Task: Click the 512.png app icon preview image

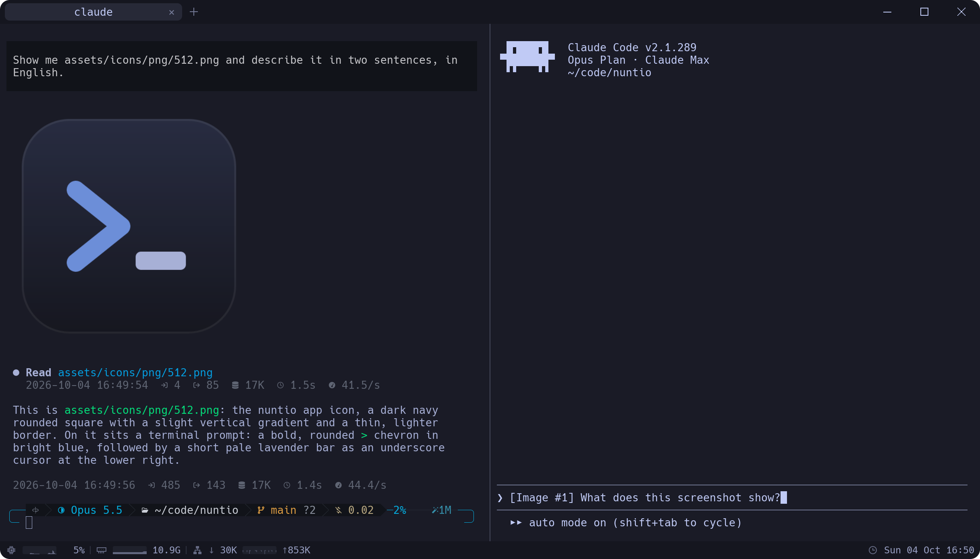Action: click(129, 226)
